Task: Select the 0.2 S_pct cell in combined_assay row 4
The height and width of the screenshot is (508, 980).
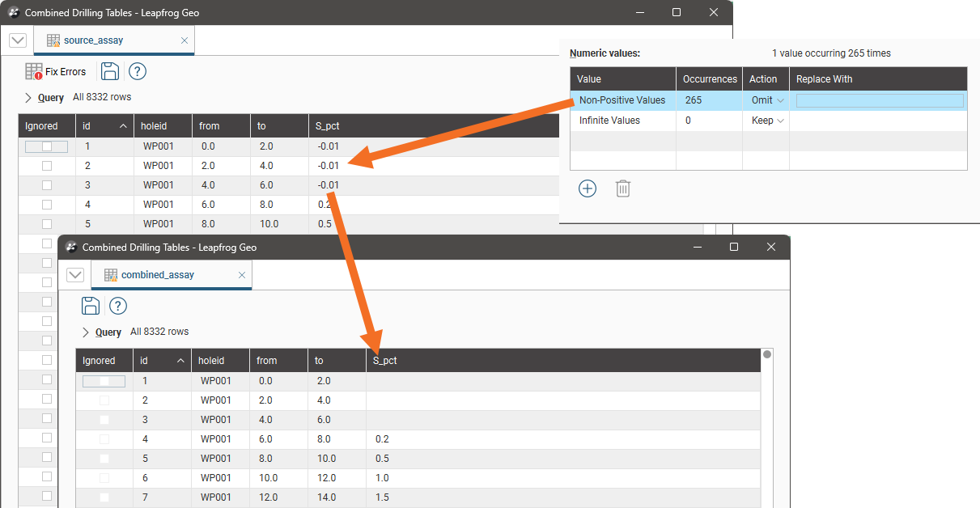Action: point(563,439)
